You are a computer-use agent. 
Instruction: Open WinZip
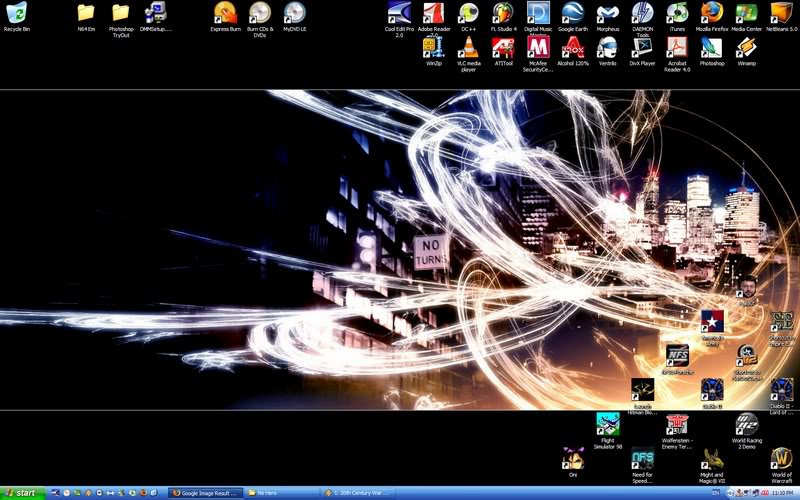coord(434,51)
